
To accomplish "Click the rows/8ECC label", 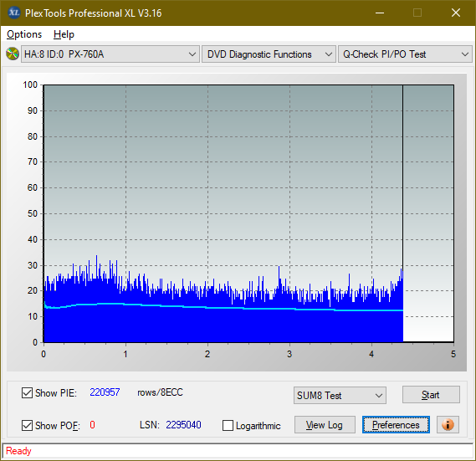I will click(x=160, y=392).
